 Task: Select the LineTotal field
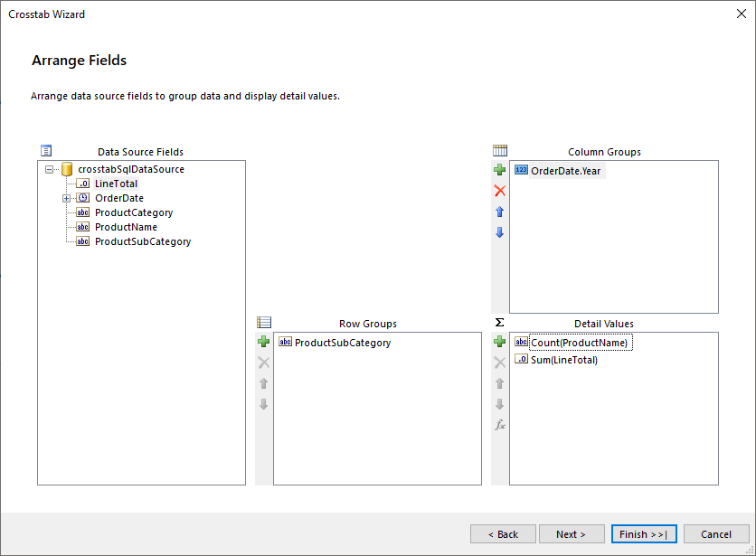pos(115,184)
